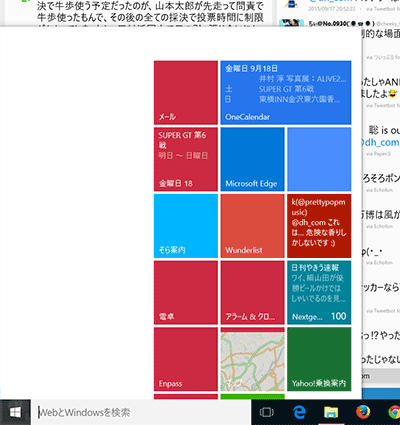Click the Windows Start button
This screenshot has height=425, width=400.
15,412
